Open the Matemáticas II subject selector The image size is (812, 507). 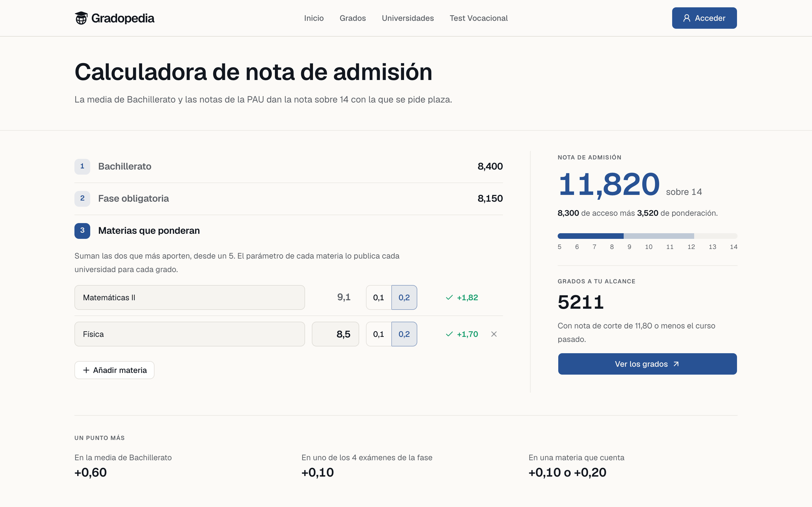(189, 297)
